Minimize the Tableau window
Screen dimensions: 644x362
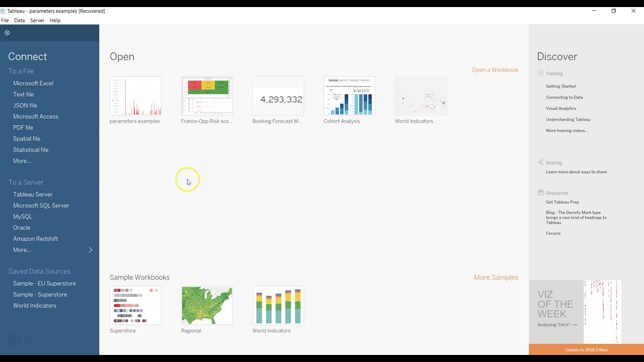point(594,11)
